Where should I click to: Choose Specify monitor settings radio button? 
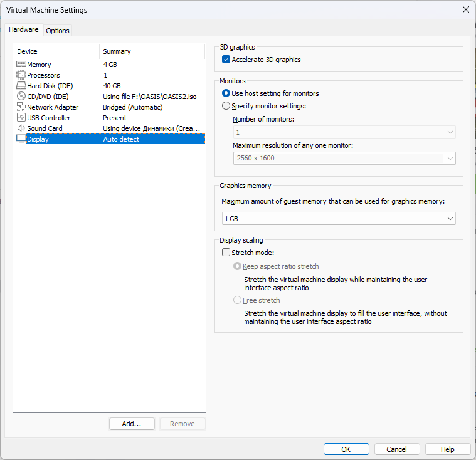click(226, 106)
